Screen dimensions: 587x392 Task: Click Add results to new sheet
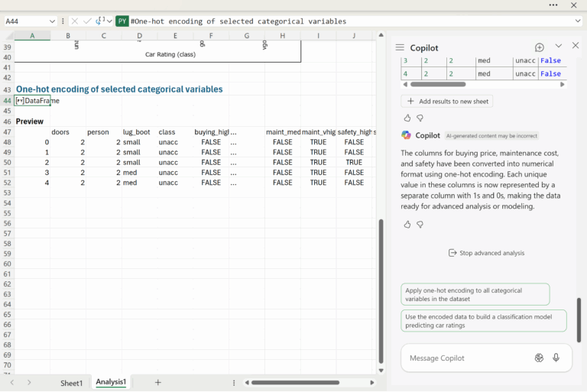pos(447,101)
